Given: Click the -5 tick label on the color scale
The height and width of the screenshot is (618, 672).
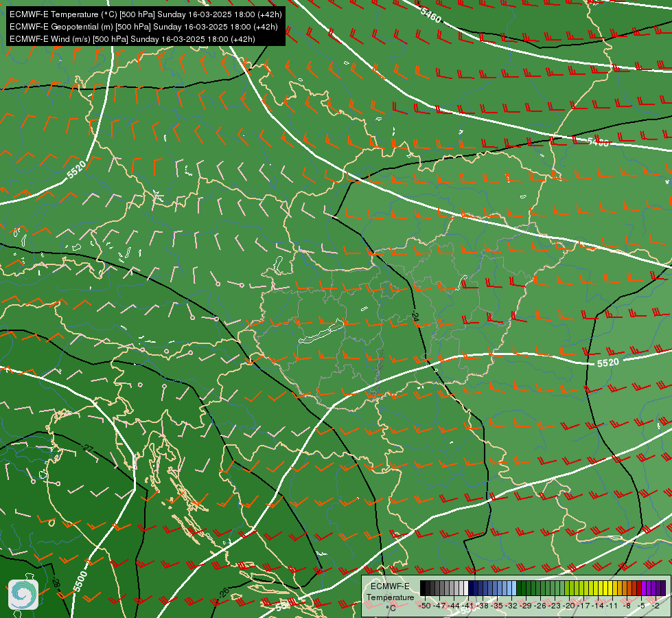Looking at the screenshot, I should point(641,606).
